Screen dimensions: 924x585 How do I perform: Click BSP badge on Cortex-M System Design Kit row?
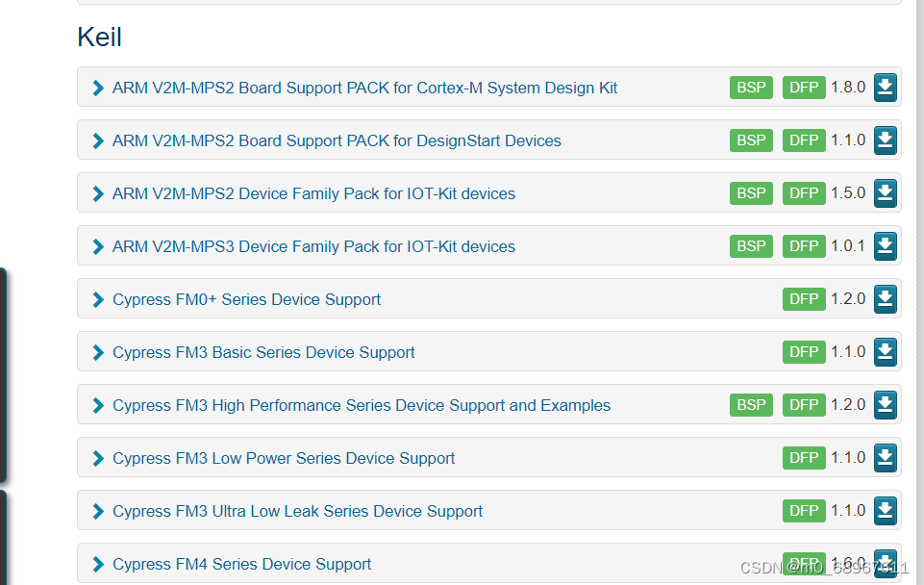point(751,88)
